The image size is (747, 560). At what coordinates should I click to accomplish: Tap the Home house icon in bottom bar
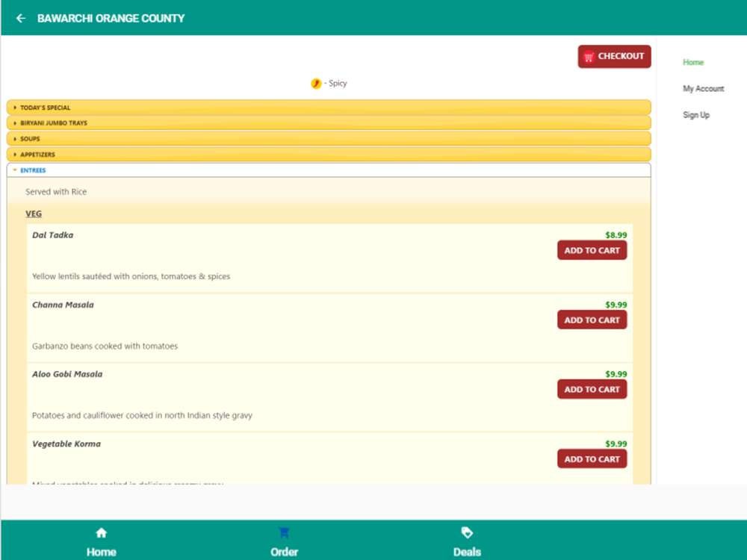coord(101,533)
